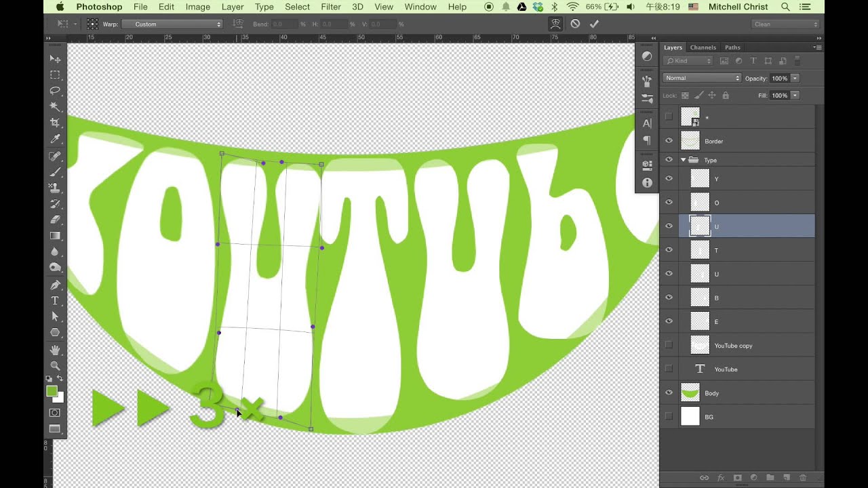
Task: Click the background white color swatch
Action: click(61, 399)
